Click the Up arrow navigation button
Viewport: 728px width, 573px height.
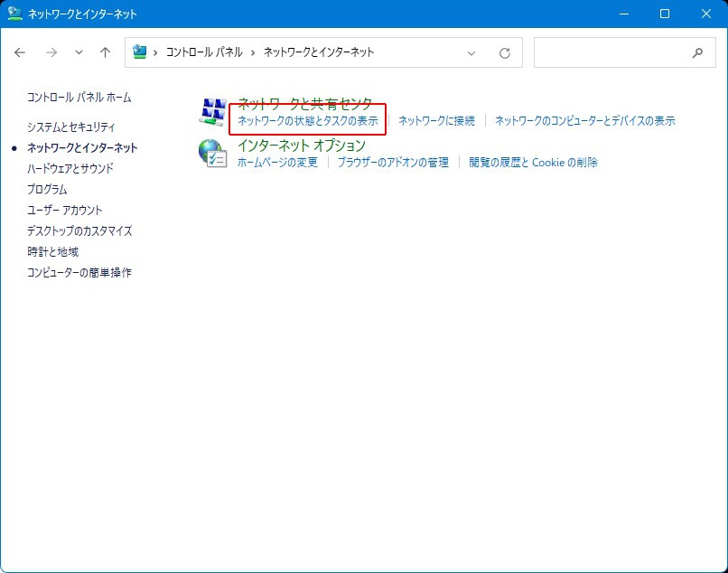(x=105, y=52)
